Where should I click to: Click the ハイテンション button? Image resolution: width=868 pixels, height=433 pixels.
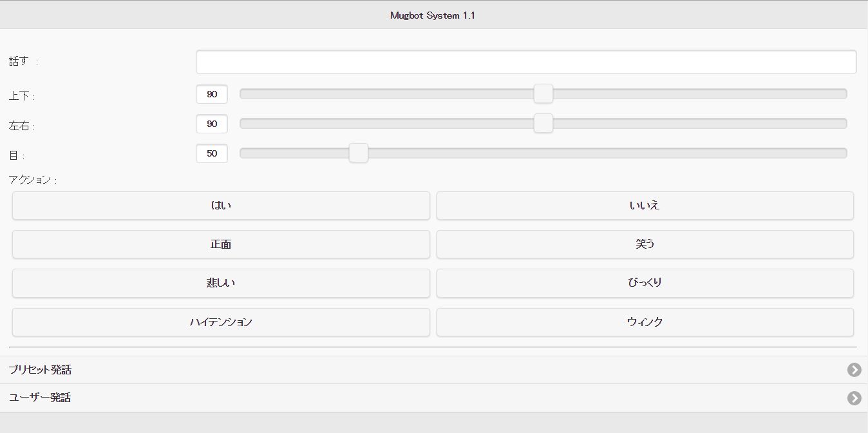(x=221, y=322)
